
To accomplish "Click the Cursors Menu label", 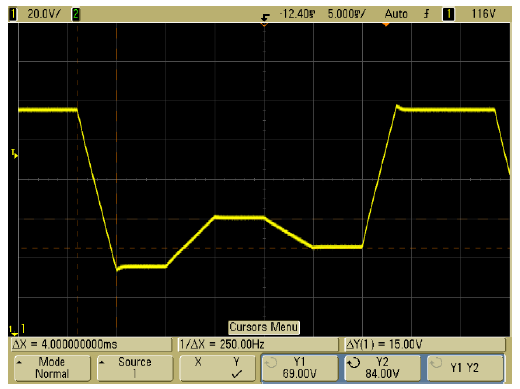I will click(x=264, y=327).
